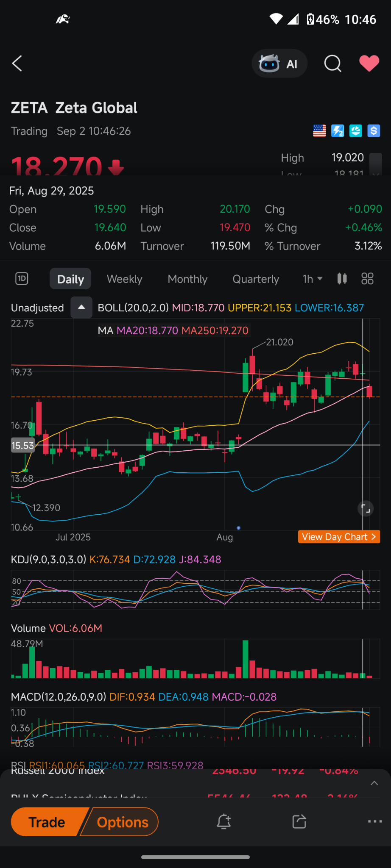391x868 pixels.
Task: Open candlestick chart style settings
Action: pyautogui.click(x=342, y=279)
